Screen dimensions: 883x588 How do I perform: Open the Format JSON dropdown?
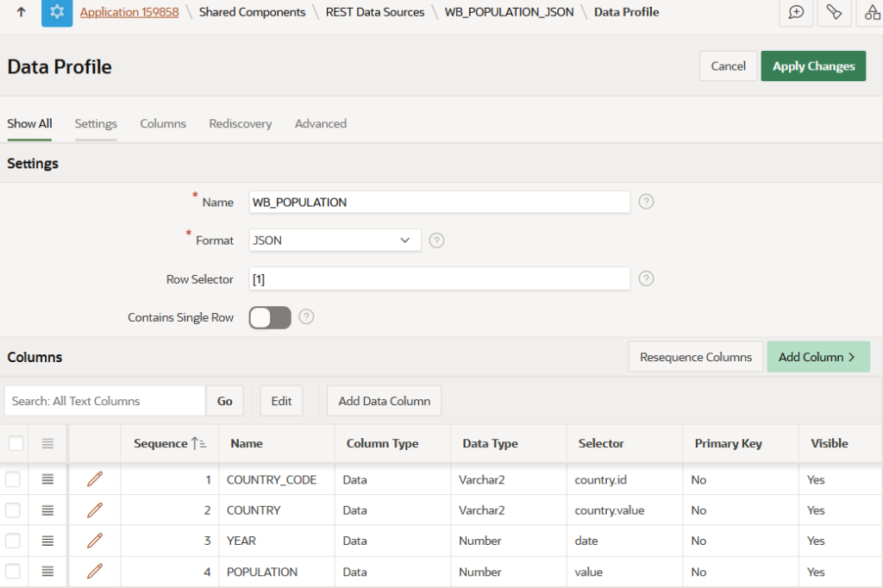[335, 241]
